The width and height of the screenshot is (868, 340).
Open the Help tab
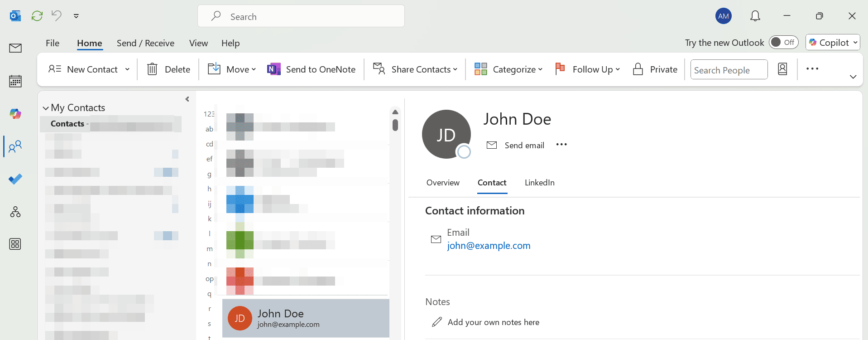click(x=230, y=43)
